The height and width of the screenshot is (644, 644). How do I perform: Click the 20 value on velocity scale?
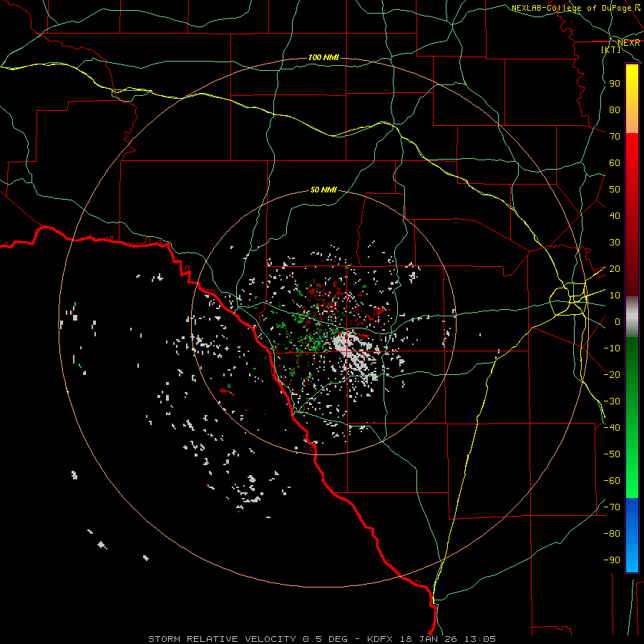(x=615, y=269)
